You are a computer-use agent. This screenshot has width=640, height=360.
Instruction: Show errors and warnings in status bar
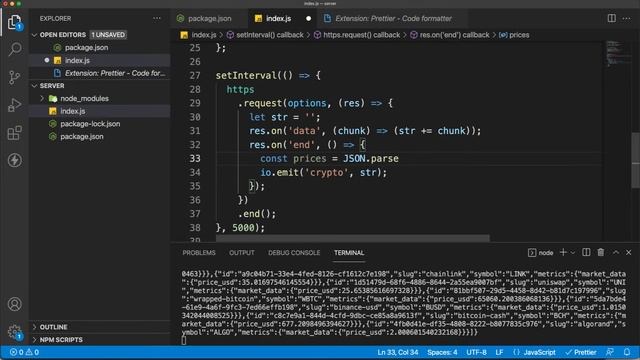pos(24,352)
